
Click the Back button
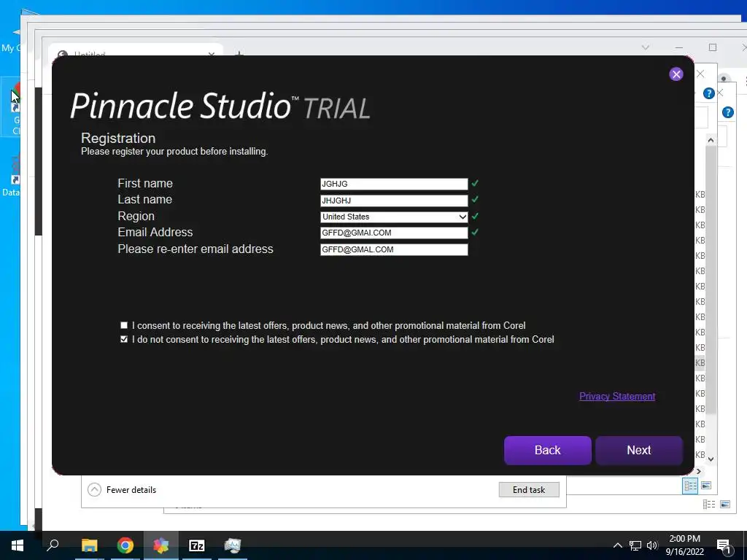(547, 450)
